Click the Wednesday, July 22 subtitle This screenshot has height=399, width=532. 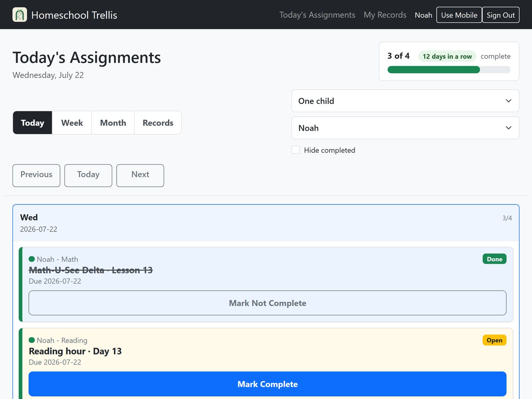(x=48, y=75)
